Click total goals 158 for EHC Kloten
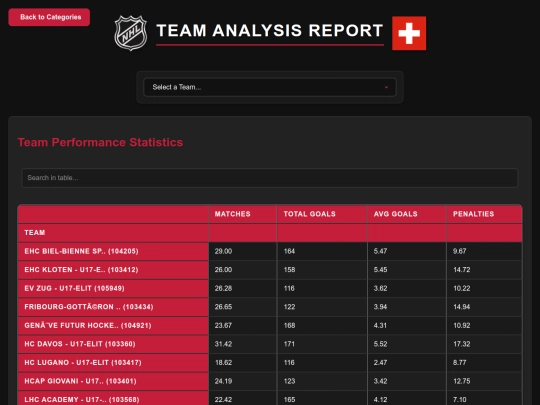Viewport: 540px width, 405px height. point(289,270)
